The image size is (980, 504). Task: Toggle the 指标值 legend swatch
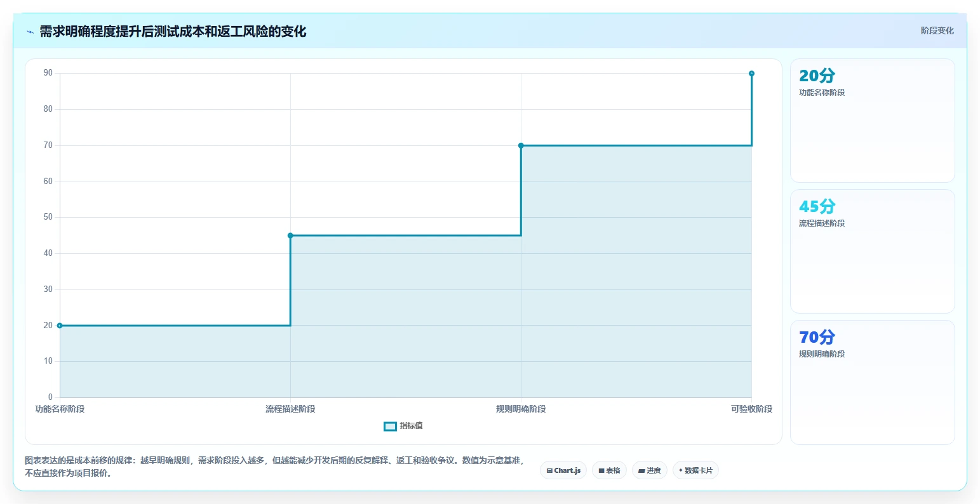pos(390,427)
